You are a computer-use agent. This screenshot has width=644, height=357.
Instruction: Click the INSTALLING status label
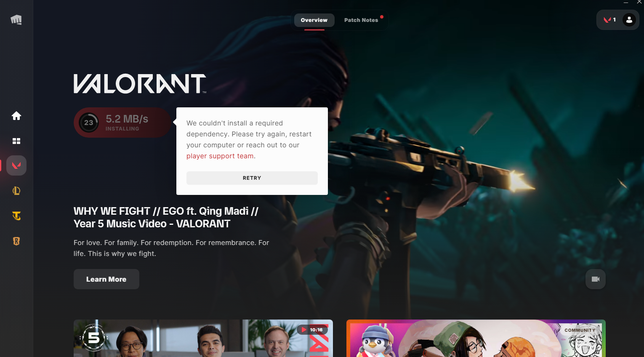[122, 129]
